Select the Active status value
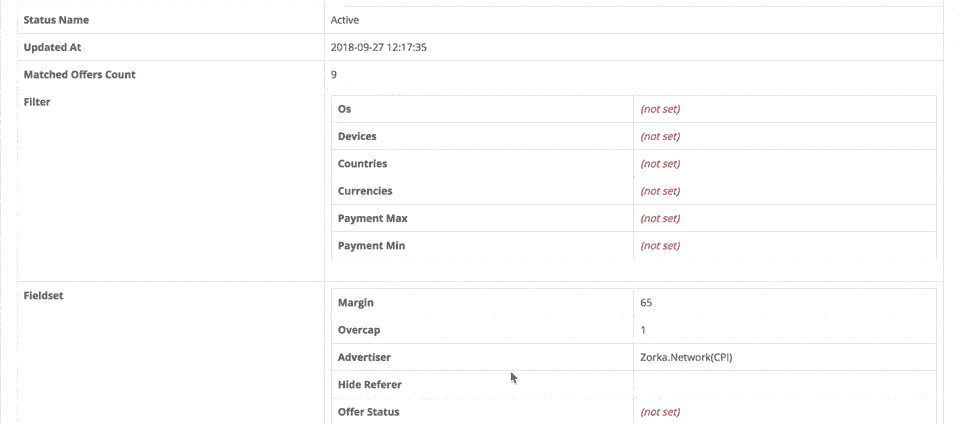 pos(345,20)
